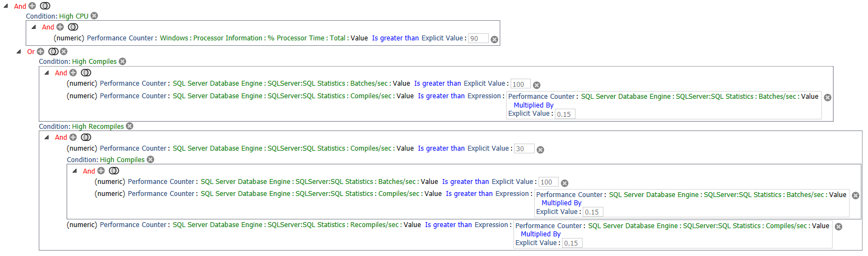This screenshot has height=256, width=868.
Task: Remove the High Recompiles condition
Action: [130, 126]
